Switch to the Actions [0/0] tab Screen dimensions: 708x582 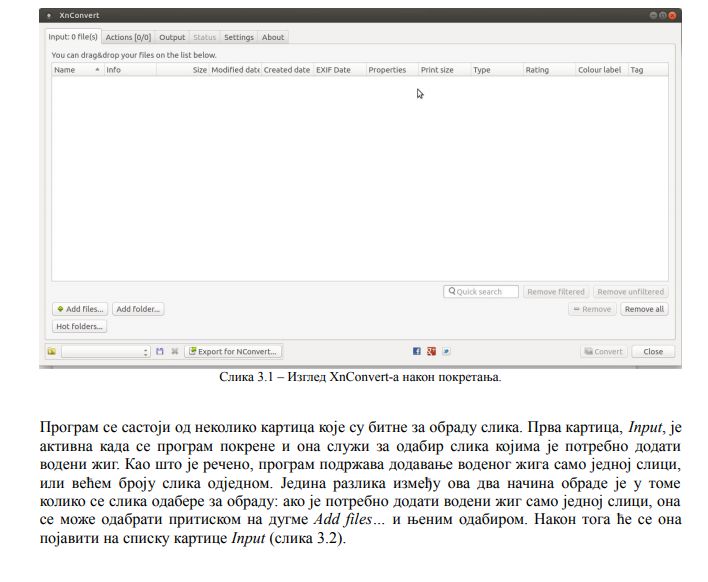pos(128,37)
